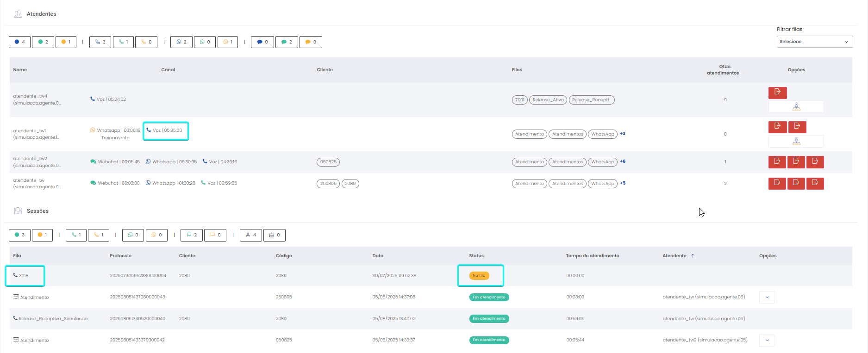Viewport: 868px width, 353px height.
Task: Click the blue voice filter showing 3
Action: (x=100, y=42)
